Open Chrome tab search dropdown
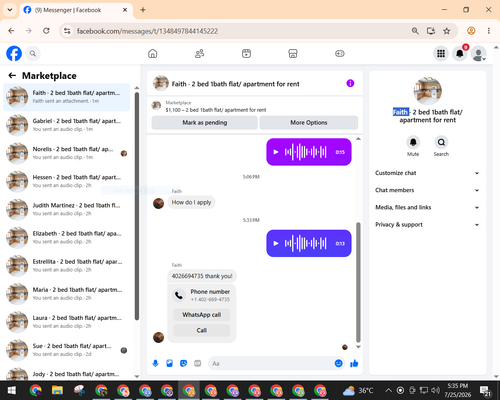Screen dimensions: 500x400 pyautogui.click(x=10, y=10)
